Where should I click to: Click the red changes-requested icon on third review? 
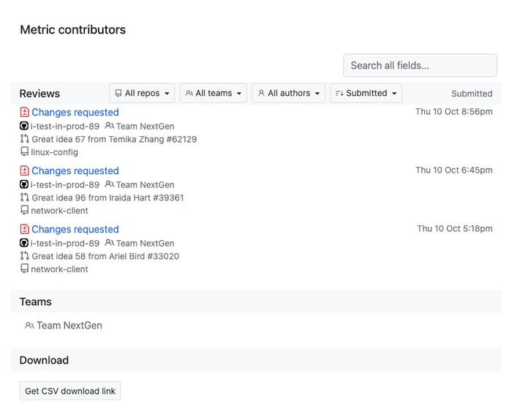tap(24, 230)
